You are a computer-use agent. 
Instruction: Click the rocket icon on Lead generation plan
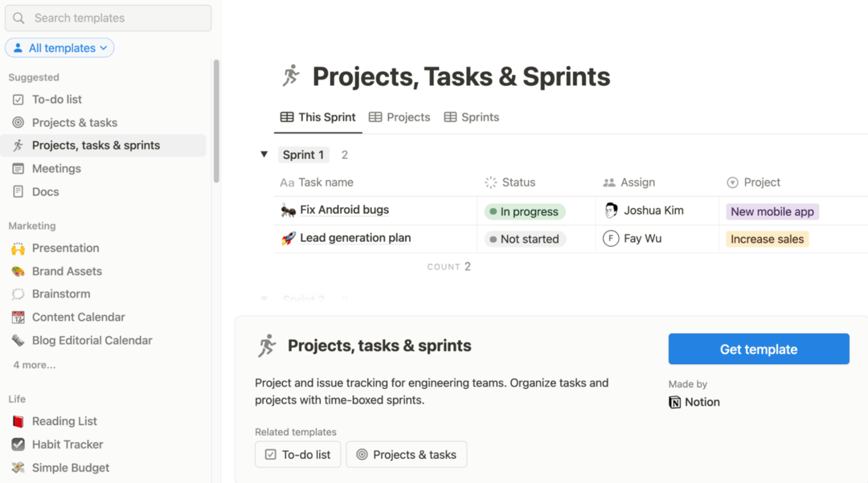tap(288, 239)
